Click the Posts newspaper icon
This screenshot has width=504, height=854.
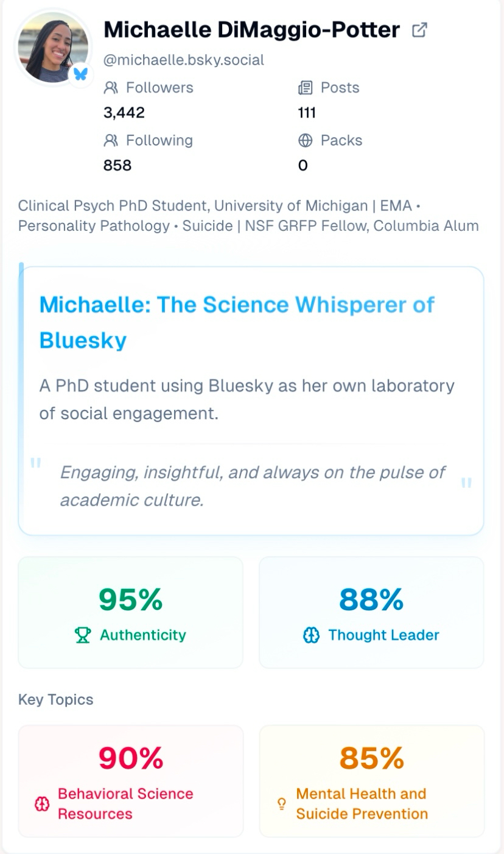coord(305,88)
